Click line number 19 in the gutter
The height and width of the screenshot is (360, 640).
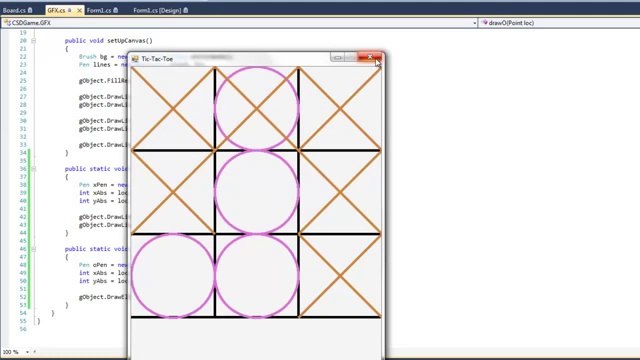[23, 33]
